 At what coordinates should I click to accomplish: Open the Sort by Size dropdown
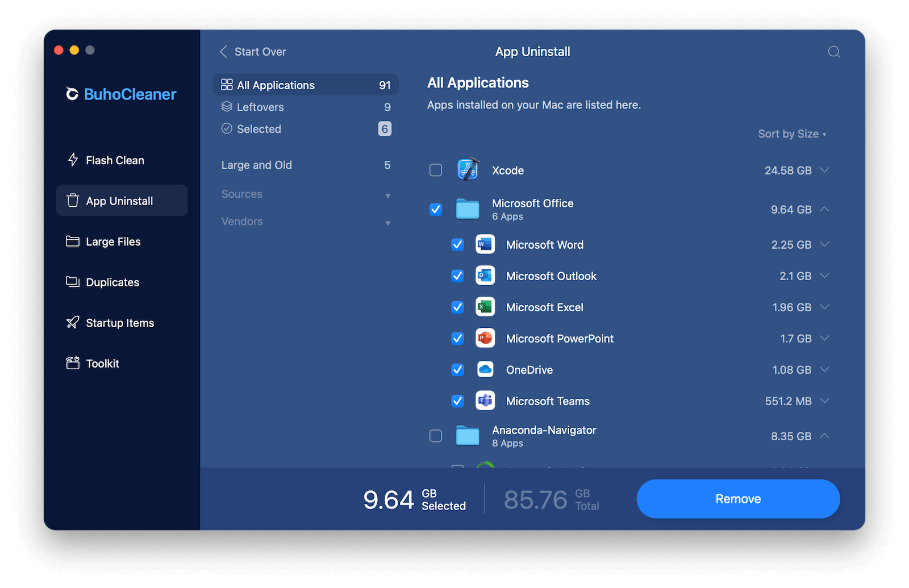pyautogui.click(x=791, y=134)
